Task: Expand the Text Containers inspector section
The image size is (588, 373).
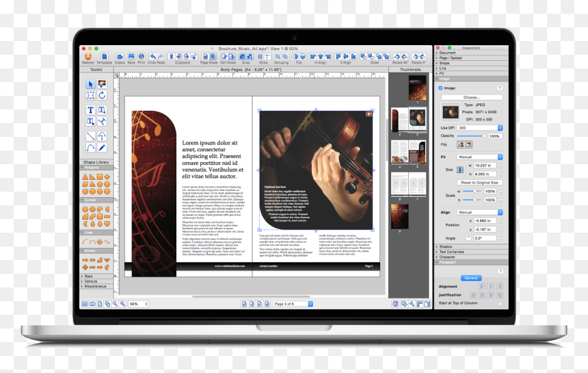Action: point(471,252)
